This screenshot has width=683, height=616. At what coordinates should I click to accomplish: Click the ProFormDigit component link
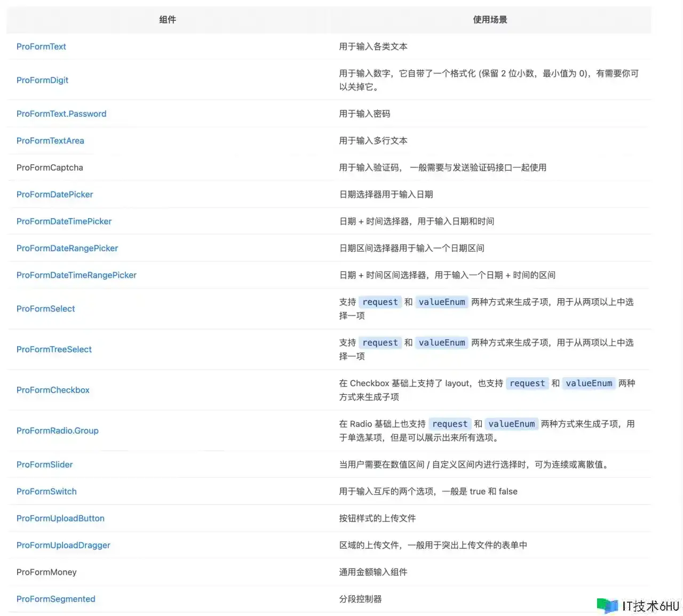pos(42,80)
